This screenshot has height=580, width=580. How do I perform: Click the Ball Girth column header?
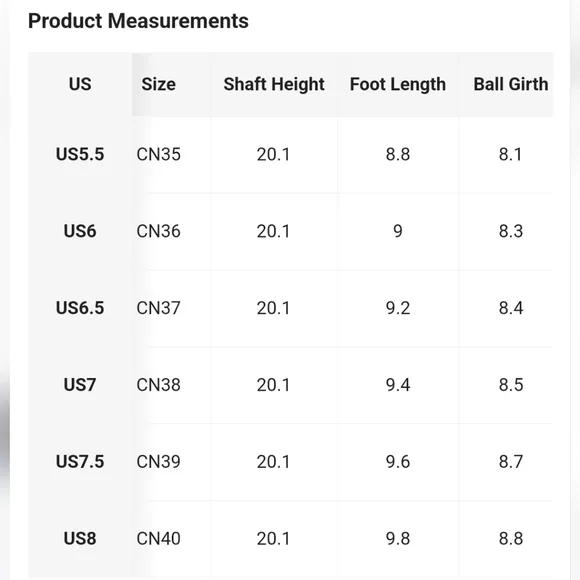tap(511, 84)
